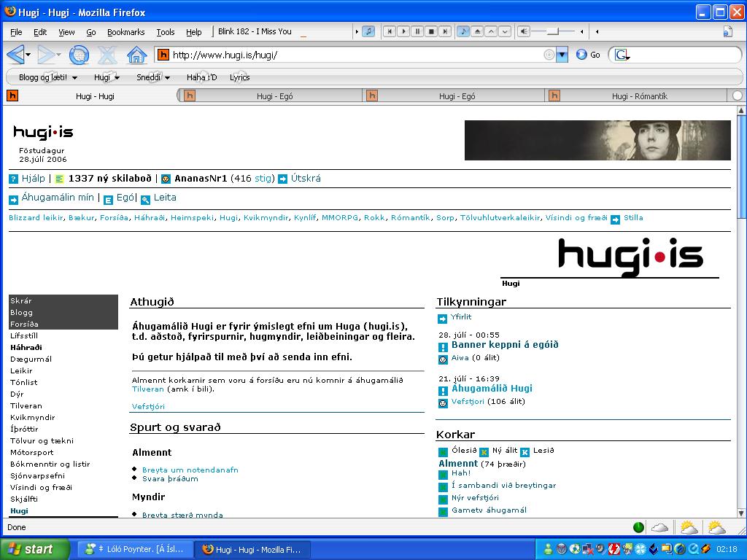Screen dimensions: 747x560
Task: Mute the player via speaker icon
Action: [524, 31]
